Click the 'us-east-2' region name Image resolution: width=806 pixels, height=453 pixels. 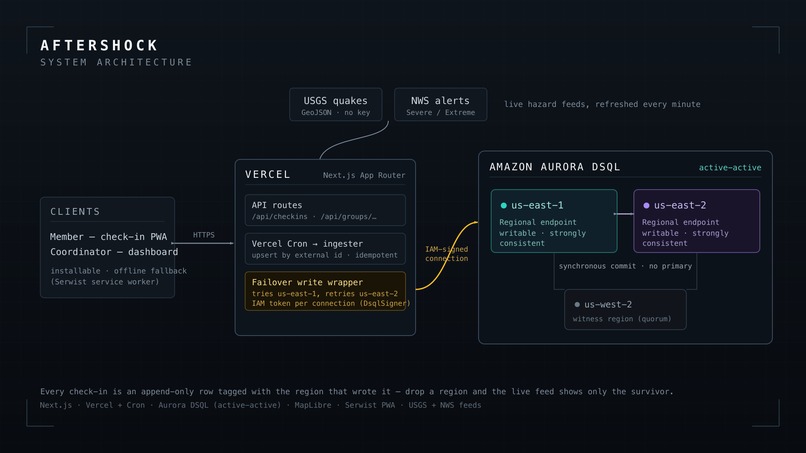tap(680, 205)
